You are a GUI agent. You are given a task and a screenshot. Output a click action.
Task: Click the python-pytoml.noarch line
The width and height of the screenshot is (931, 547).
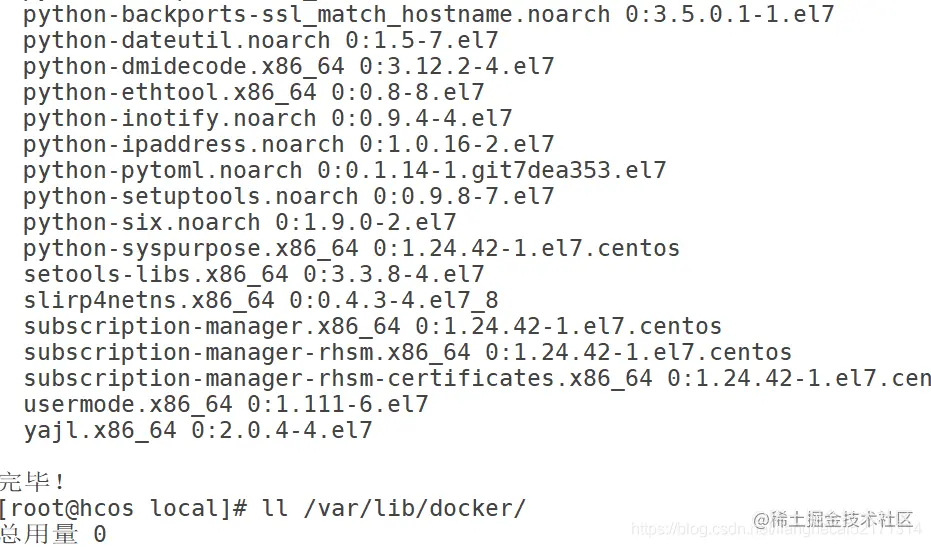coord(344,171)
